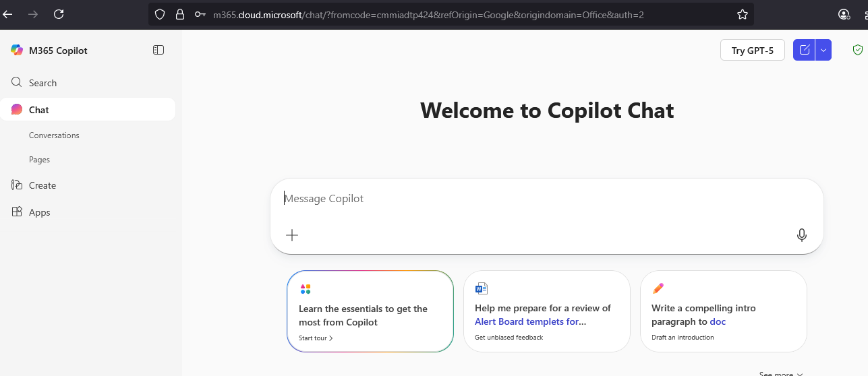Click the Get unbiased feedback text
The image size is (868, 376).
(x=509, y=338)
